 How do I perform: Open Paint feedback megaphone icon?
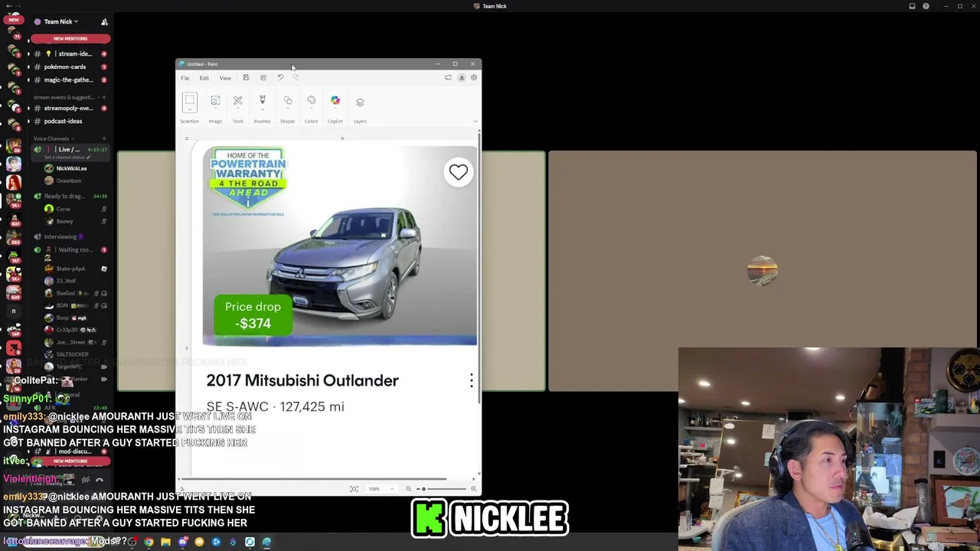448,77
